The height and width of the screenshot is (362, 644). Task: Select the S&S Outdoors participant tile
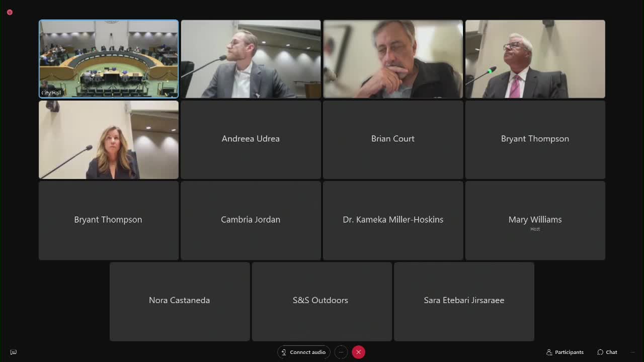(x=322, y=301)
